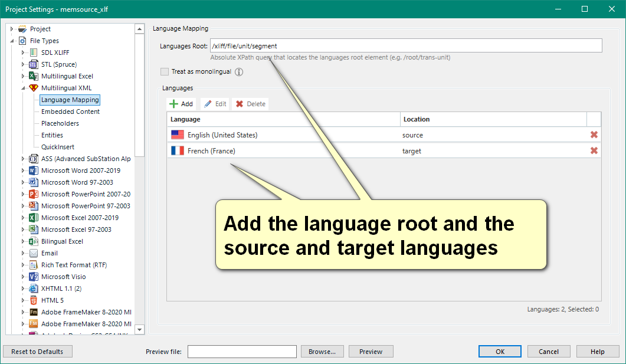Expand the SDL XLIFF node

tap(23, 53)
